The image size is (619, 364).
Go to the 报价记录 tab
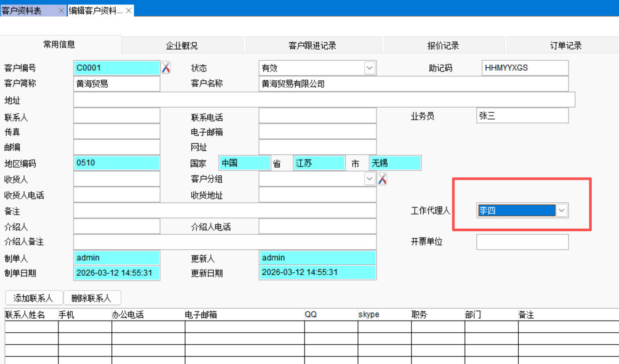pyautogui.click(x=443, y=46)
